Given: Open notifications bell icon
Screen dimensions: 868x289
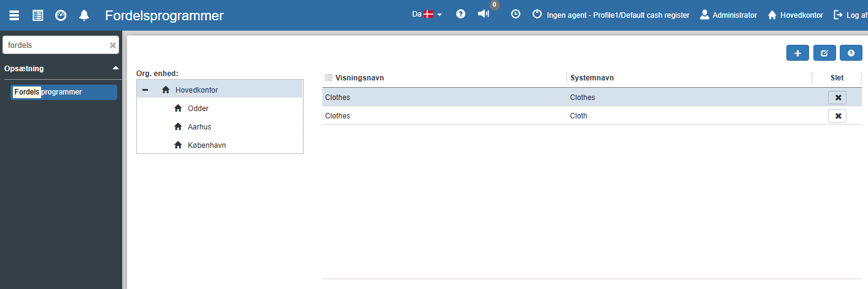Looking at the screenshot, I should pos(84,15).
